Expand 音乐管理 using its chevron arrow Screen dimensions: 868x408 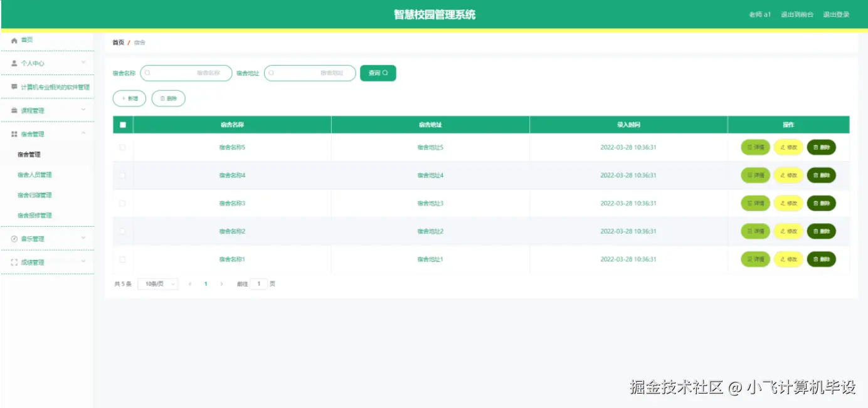(x=83, y=238)
